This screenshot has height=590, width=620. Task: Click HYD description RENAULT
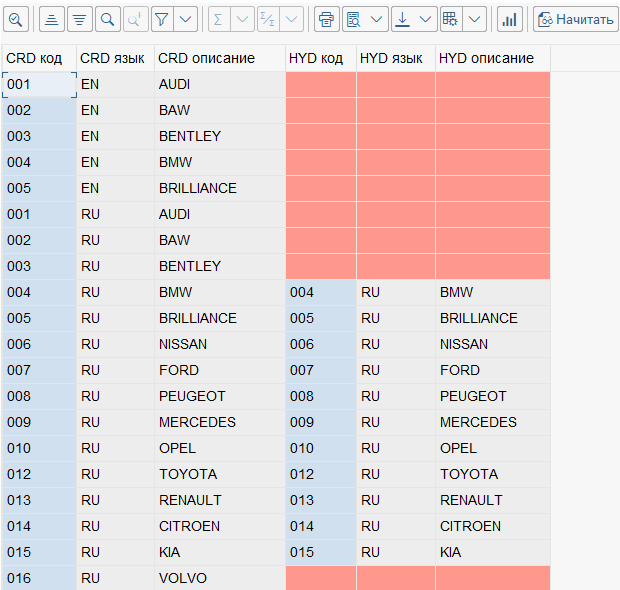click(x=493, y=500)
